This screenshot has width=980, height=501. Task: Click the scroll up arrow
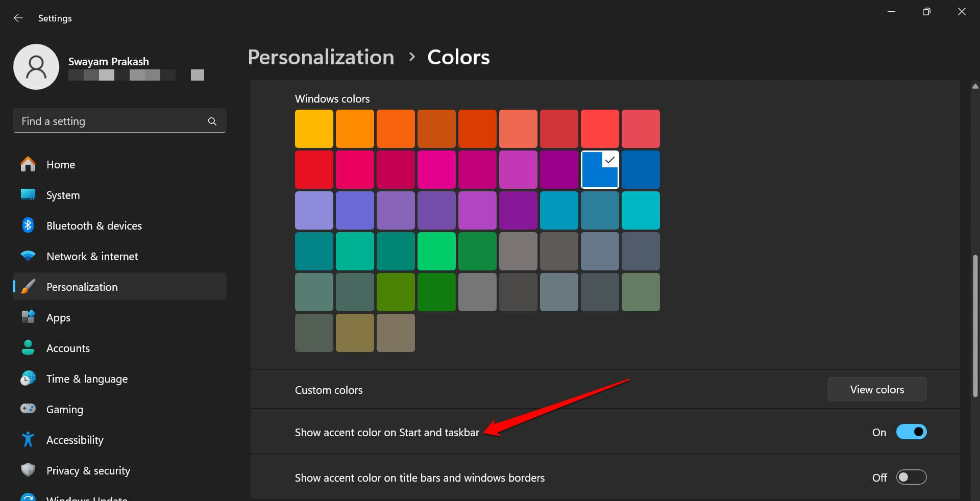(x=975, y=86)
